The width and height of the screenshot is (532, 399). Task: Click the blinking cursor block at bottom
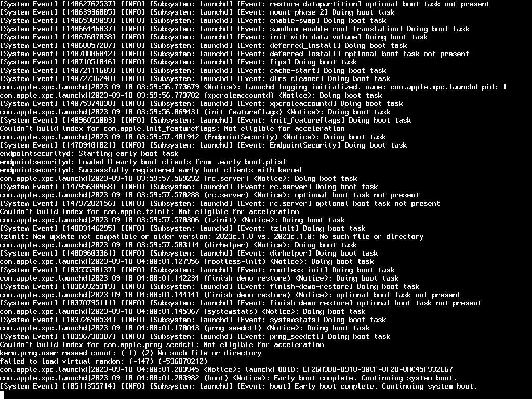point(2,395)
